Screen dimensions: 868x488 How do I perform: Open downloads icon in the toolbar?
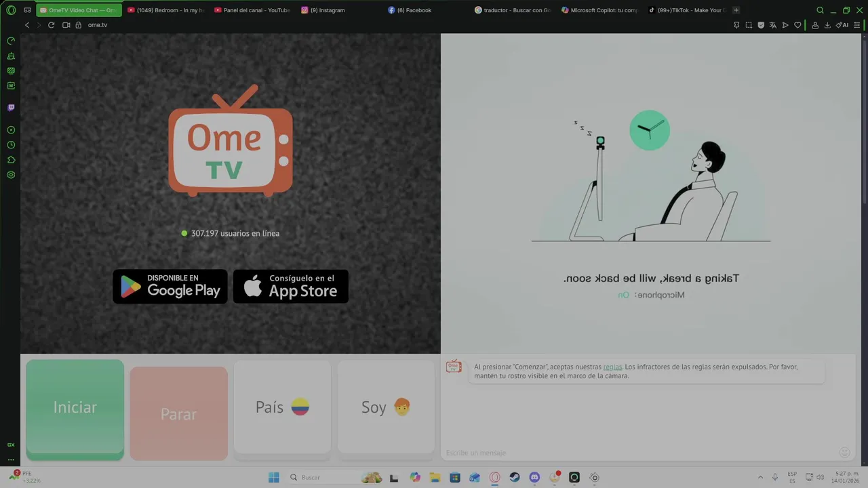[827, 25]
